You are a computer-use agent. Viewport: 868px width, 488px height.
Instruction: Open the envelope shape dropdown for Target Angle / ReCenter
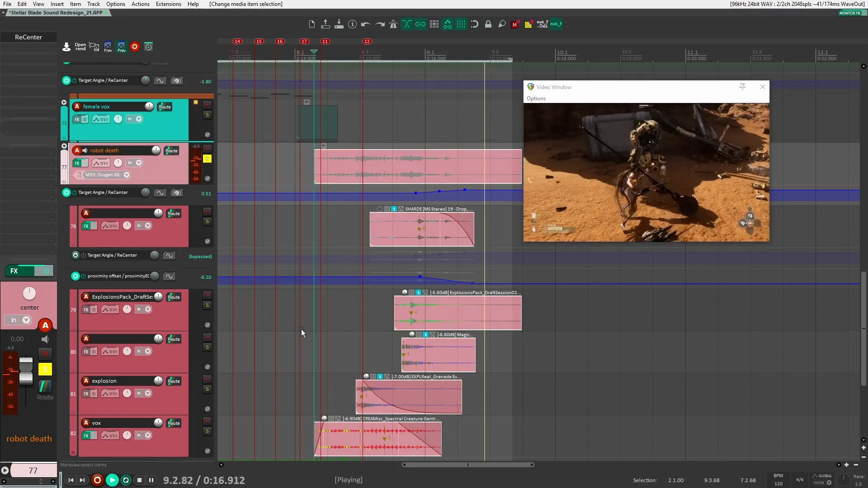(x=160, y=80)
